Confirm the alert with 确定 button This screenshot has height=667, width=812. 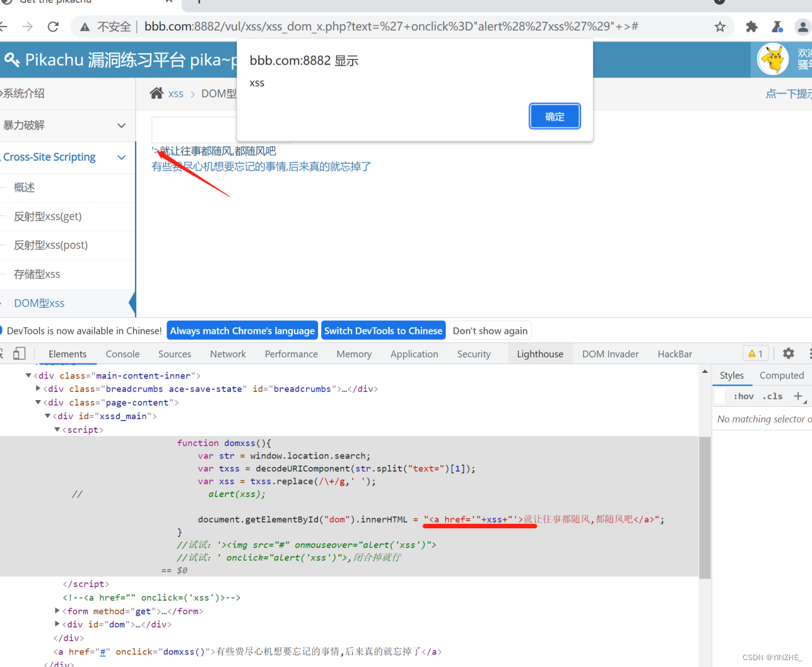point(555,116)
